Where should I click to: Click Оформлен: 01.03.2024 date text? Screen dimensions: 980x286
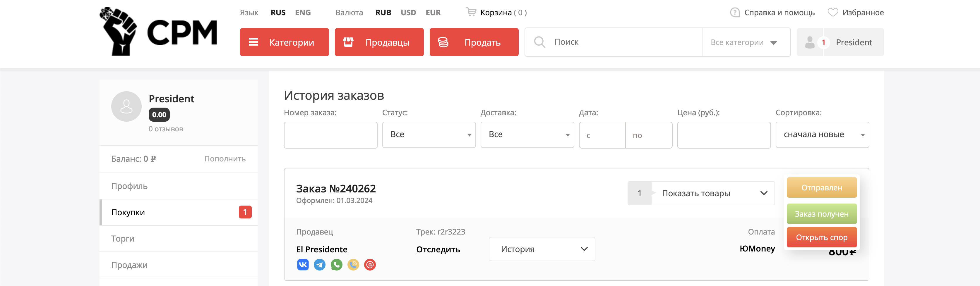pos(334,200)
